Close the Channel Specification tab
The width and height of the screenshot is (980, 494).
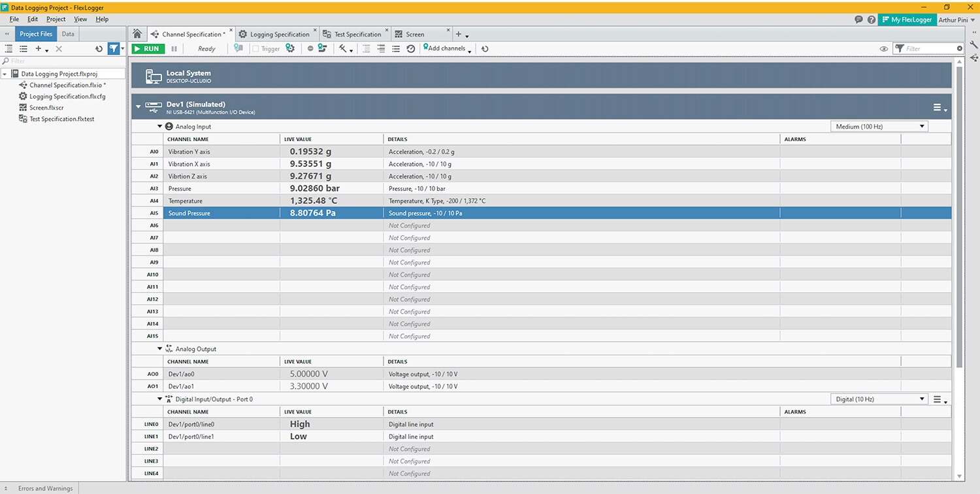(x=231, y=30)
